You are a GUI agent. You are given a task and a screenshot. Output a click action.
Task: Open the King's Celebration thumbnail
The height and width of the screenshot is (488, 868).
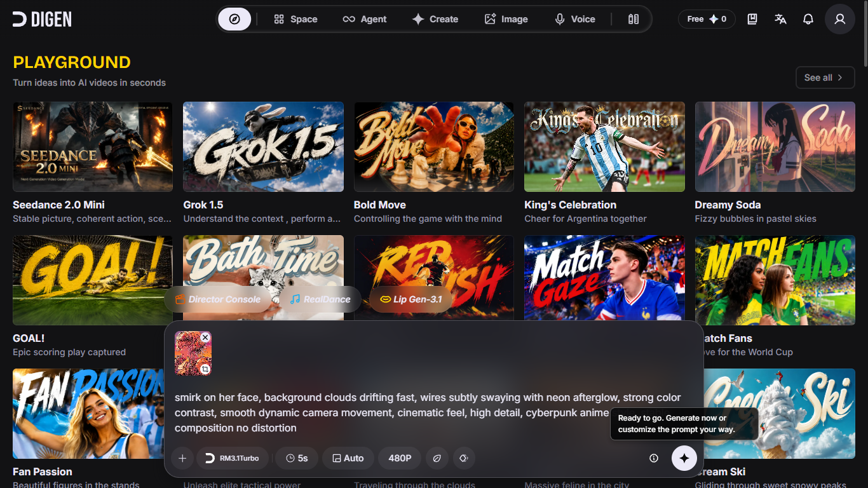[604, 147]
